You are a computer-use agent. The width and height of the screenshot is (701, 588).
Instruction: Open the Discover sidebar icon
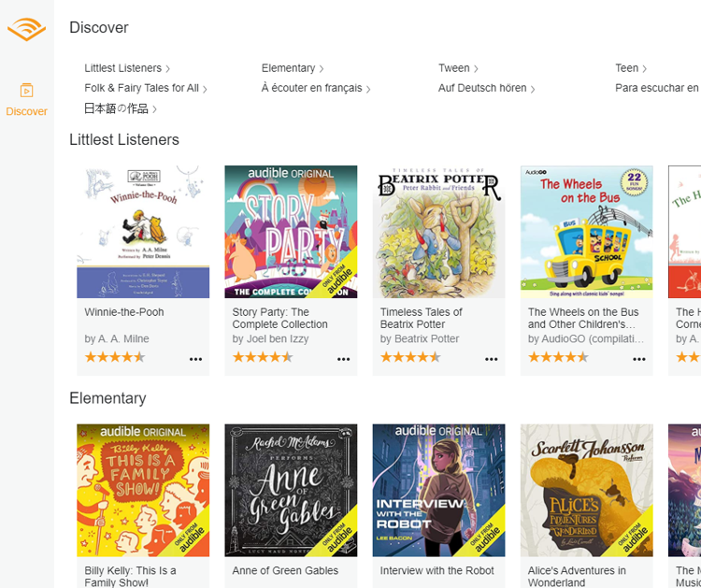(x=26, y=91)
